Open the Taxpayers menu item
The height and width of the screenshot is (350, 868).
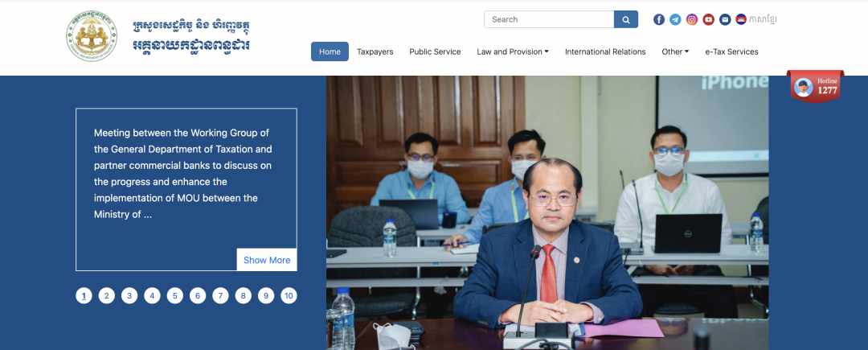coord(375,51)
